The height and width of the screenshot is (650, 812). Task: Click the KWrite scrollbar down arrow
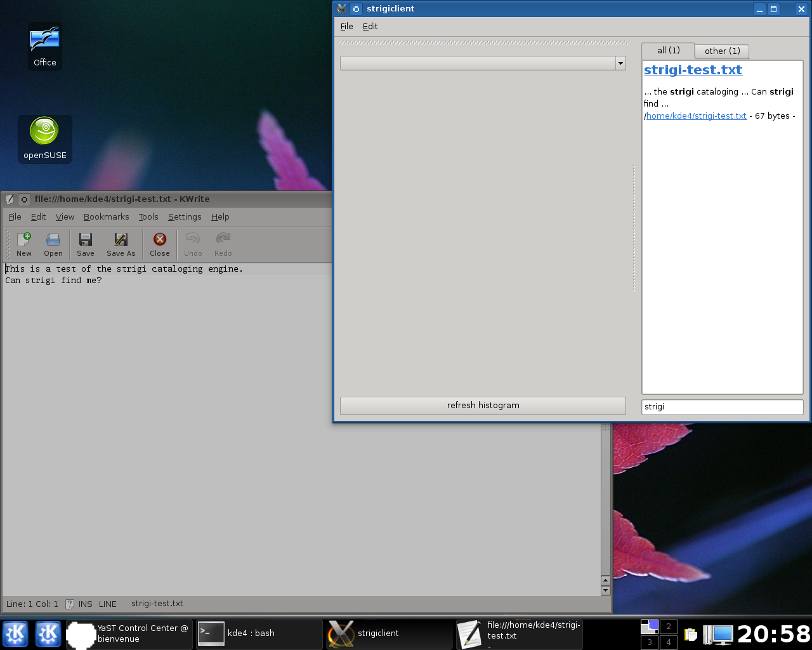605,591
